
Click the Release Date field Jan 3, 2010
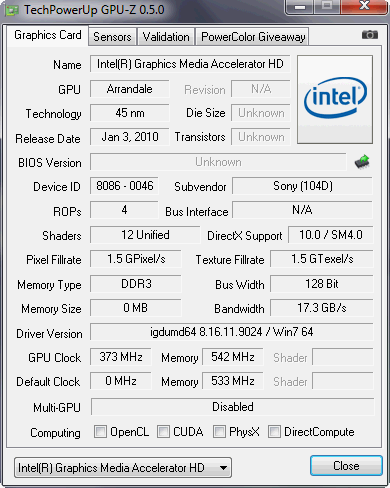tap(129, 137)
